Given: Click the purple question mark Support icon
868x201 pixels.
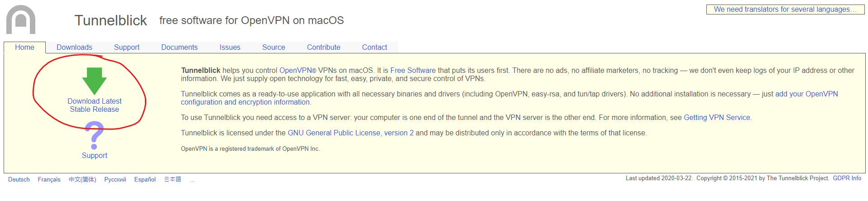Looking at the screenshot, I should tap(94, 135).
